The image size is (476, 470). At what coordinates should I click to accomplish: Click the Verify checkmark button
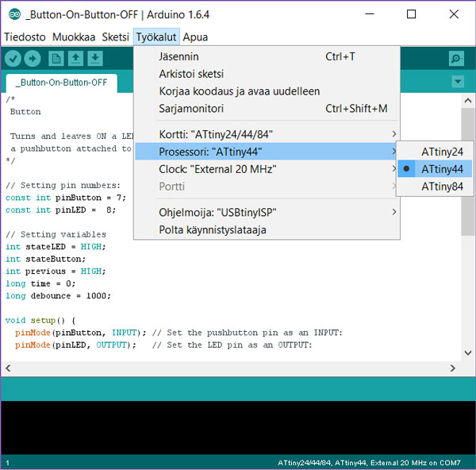coord(13,58)
